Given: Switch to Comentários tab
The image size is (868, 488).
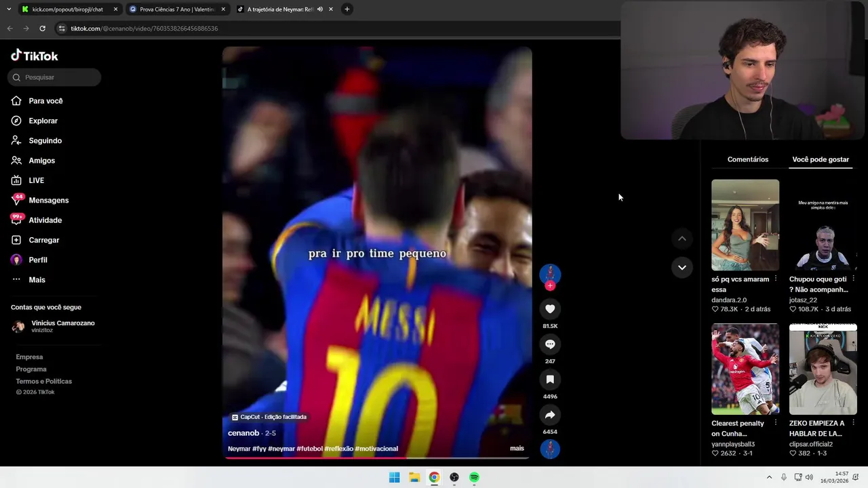Looking at the screenshot, I should click(x=747, y=159).
